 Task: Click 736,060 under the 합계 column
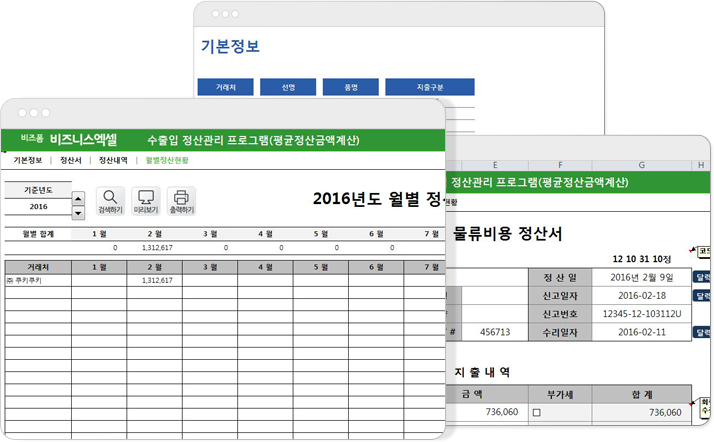pyautogui.click(x=665, y=412)
